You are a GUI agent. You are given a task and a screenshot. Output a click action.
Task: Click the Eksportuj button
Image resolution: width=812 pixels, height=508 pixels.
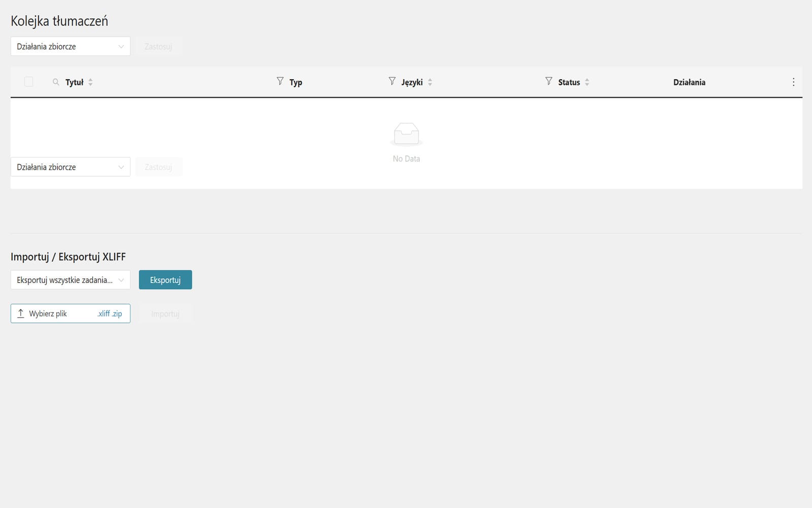coord(165,280)
